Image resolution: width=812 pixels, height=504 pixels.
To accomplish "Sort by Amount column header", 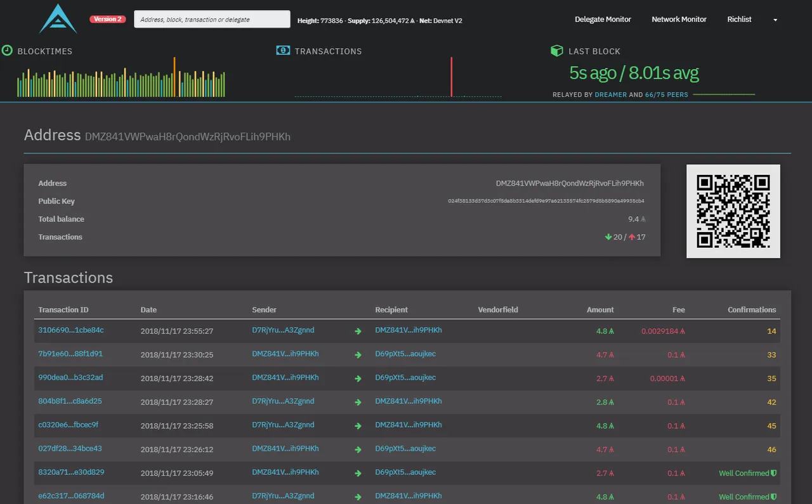I will 600,310.
